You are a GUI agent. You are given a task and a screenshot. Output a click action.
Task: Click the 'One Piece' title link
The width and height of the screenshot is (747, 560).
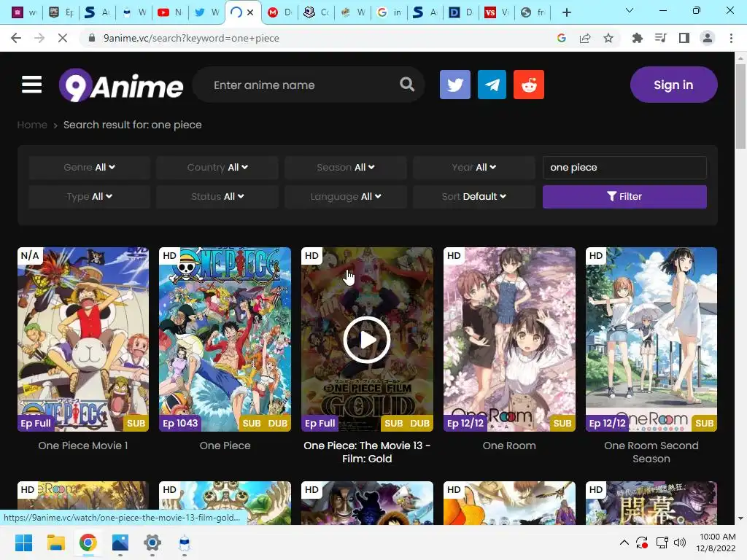point(225,446)
